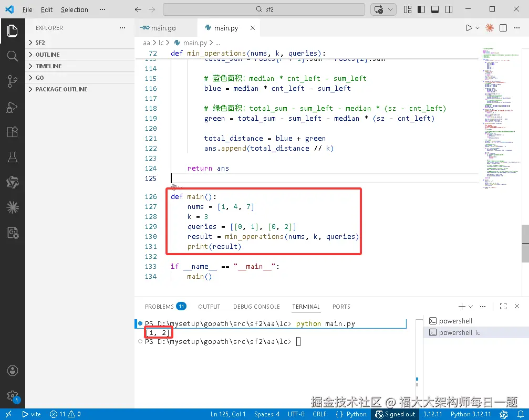
Task: Click Signed out status bar item
Action: click(x=395, y=414)
